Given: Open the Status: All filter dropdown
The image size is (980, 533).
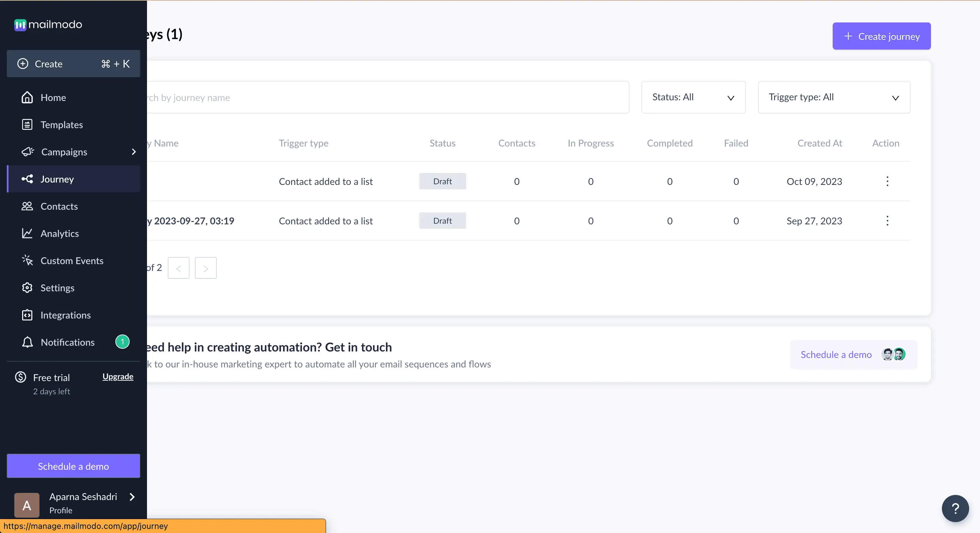Looking at the screenshot, I should (x=693, y=97).
